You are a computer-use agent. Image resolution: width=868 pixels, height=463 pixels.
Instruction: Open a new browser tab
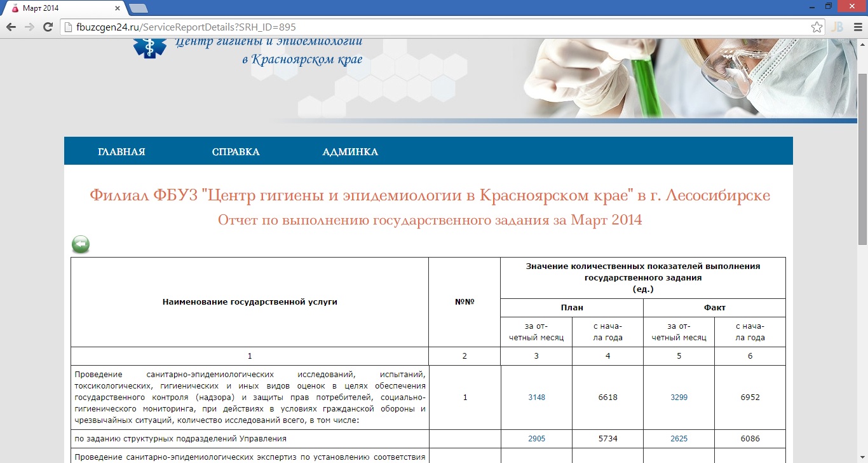tap(138, 8)
